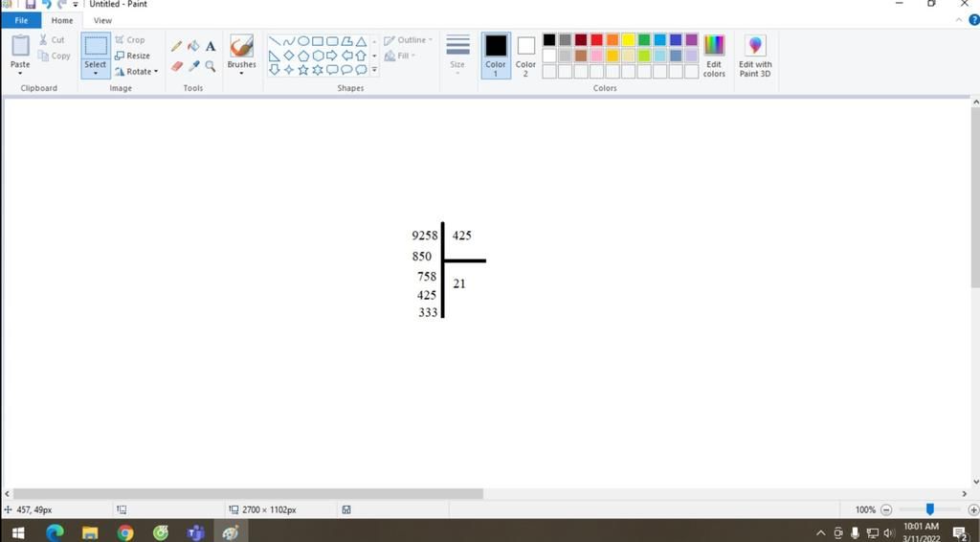This screenshot has height=542, width=980.
Task: Open the Windows Start menu
Action: click(x=17, y=532)
